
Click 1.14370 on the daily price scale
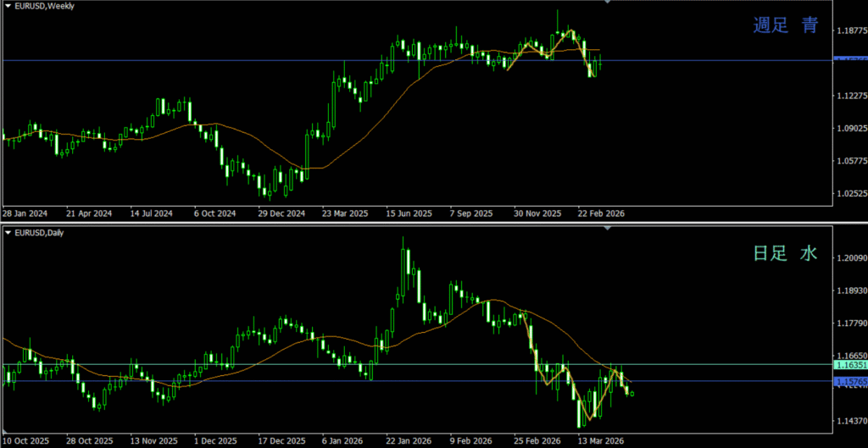pos(849,421)
